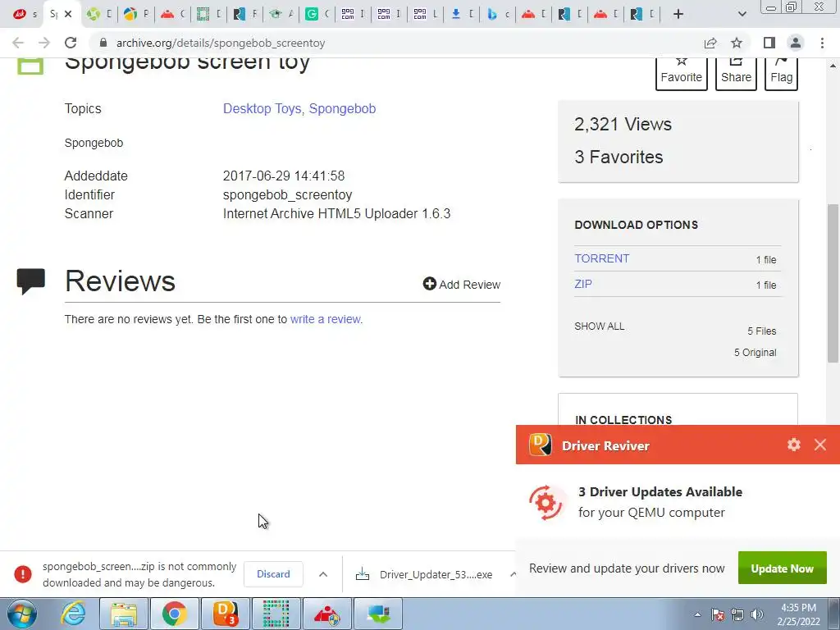The width and height of the screenshot is (840, 630).
Task: Open the green pixel-grid taskbar app
Action: [x=276, y=614]
